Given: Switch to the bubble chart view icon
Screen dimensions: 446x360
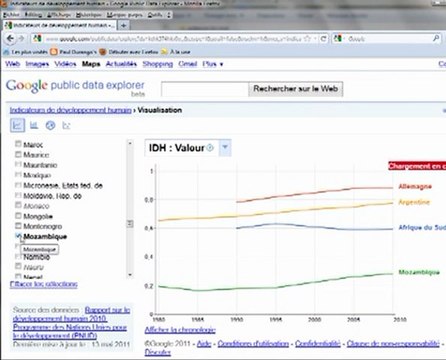Looking at the screenshot, I should 67,125.
